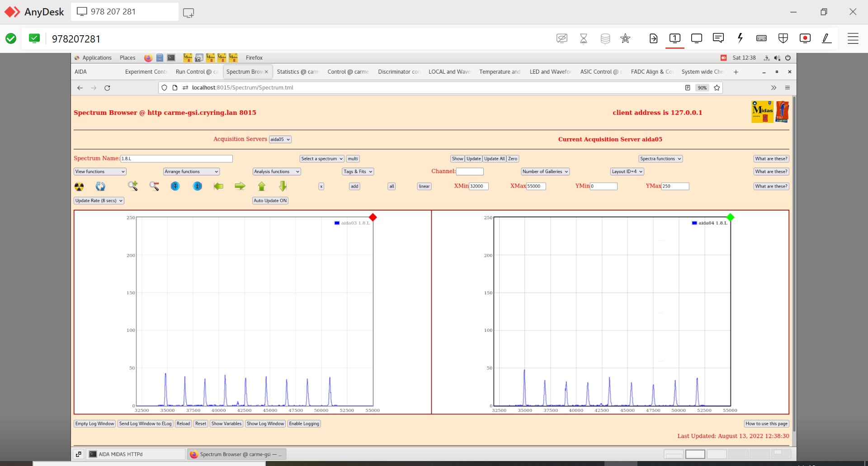Screen dimensions: 868x466
Task: Click Firefox launcher in GNOME top panel
Action: tap(148, 58)
